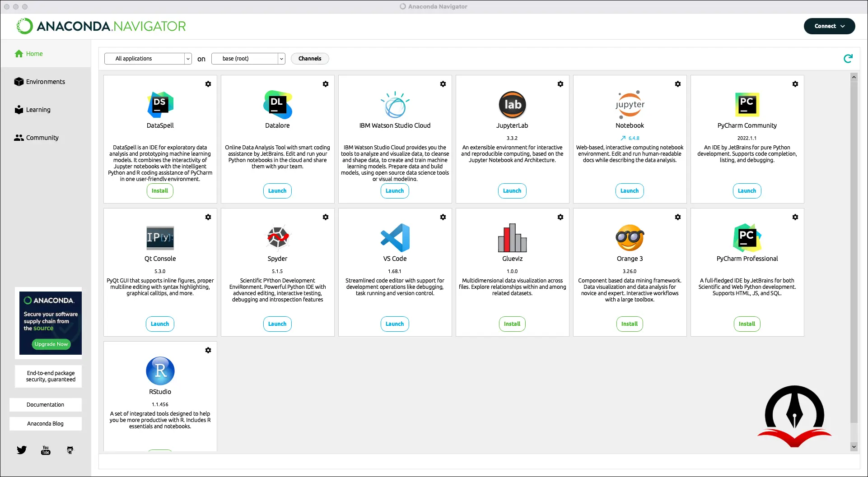Click the scrollbar up arrow

pyautogui.click(x=854, y=77)
